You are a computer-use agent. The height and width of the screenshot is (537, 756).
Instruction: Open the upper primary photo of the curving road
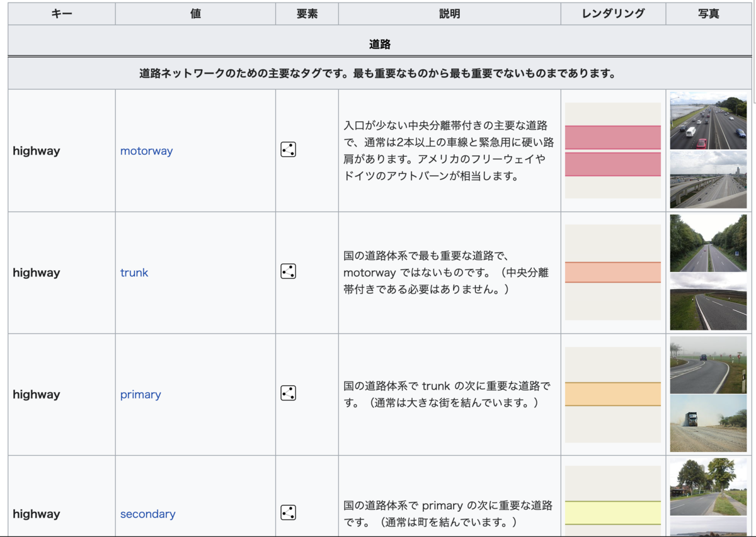708,365
